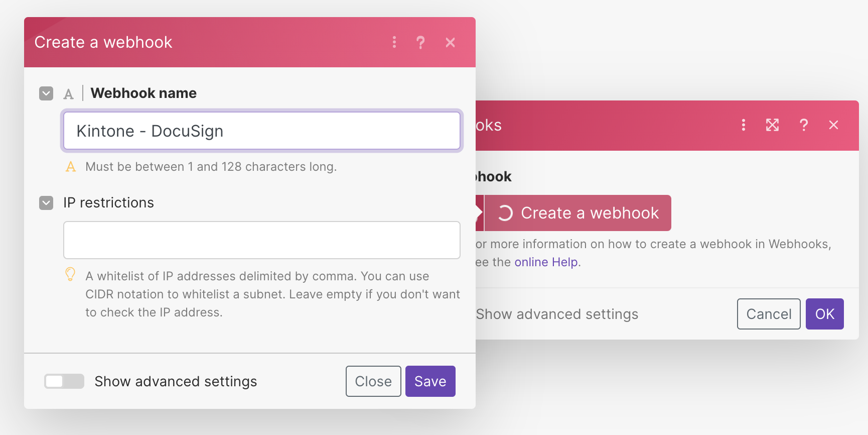Image resolution: width=868 pixels, height=435 pixels.
Task: Click the orange A validation icon below the name field
Action: (x=71, y=167)
